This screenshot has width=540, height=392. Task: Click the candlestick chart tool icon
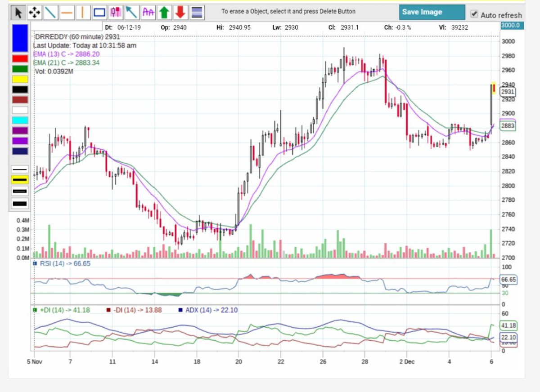tap(115, 13)
